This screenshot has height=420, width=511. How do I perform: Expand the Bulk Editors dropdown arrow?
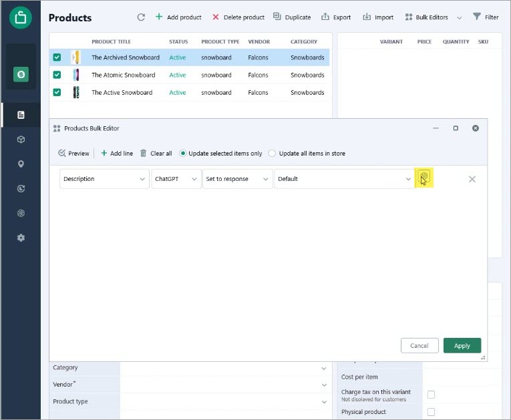click(x=459, y=18)
